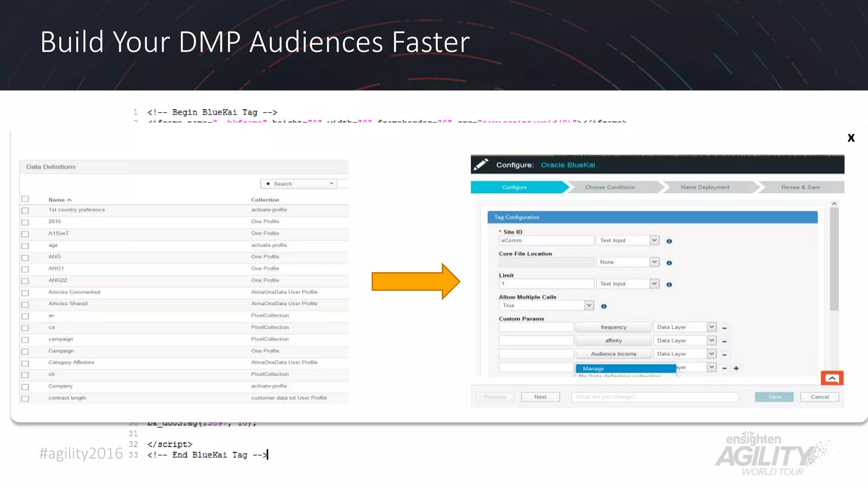Screen dimensions: 868x488
Task: Check the 2015 row checkbox
Action: (25, 222)
